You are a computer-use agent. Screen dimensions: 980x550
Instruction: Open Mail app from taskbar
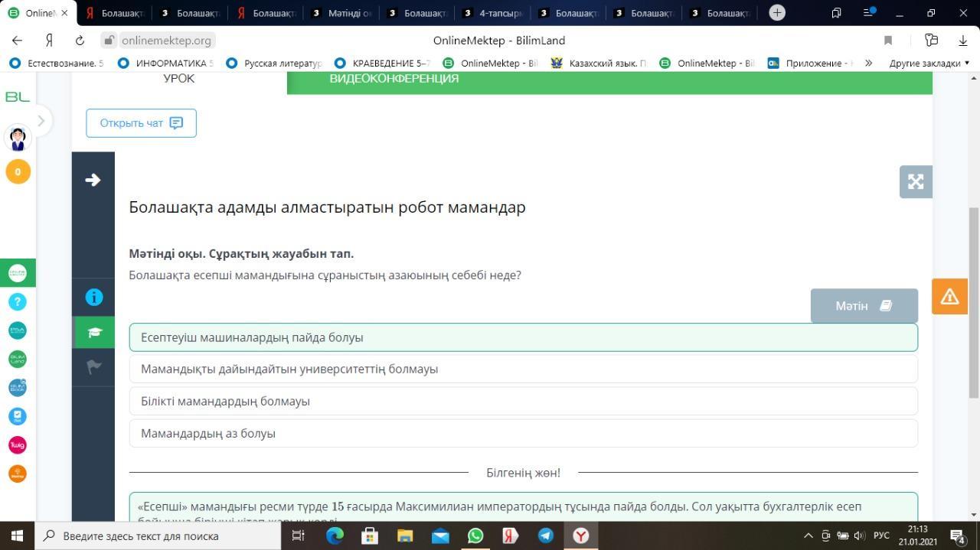[x=440, y=535]
